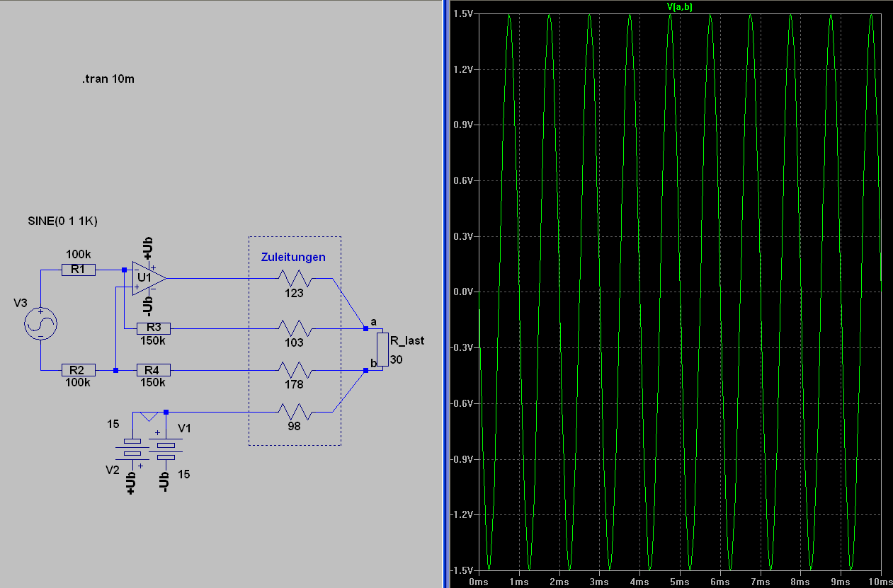Viewport: 893px width, 588px height.
Task: Click the 10ms time axis label
Action: pos(880,581)
